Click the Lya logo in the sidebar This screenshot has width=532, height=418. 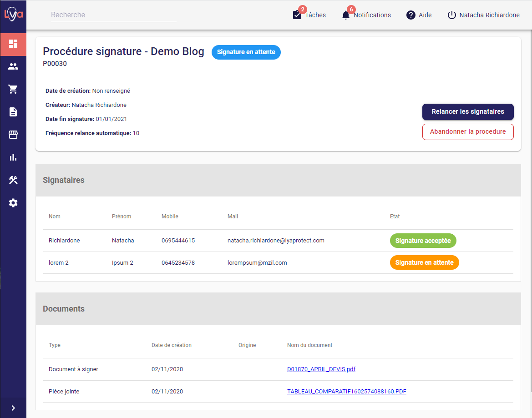(x=13, y=14)
